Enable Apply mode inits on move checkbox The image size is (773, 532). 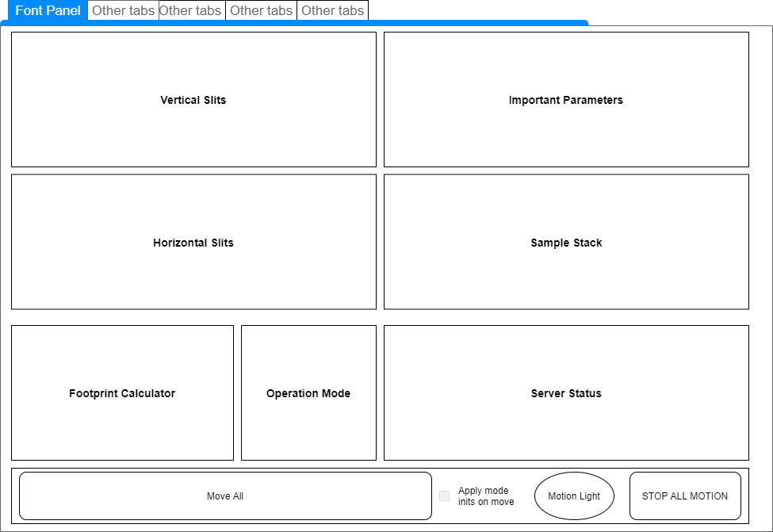click(x=444, y=496)
